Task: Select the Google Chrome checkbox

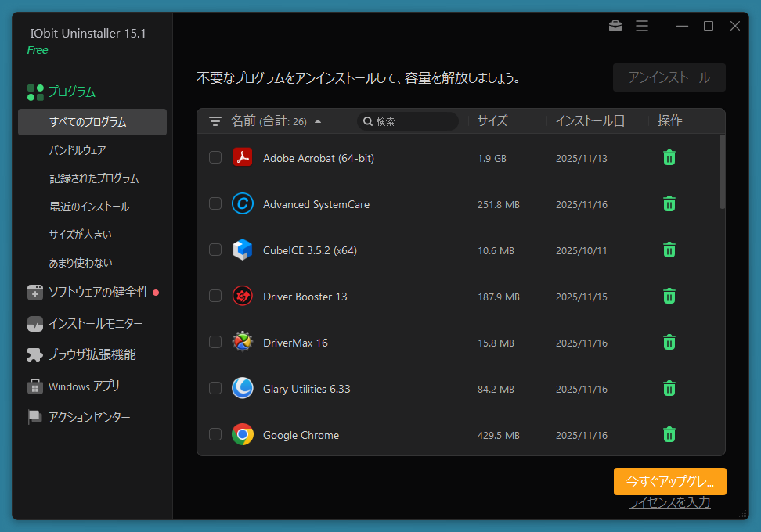Action: pyautogui.click(x=215, y=435)
